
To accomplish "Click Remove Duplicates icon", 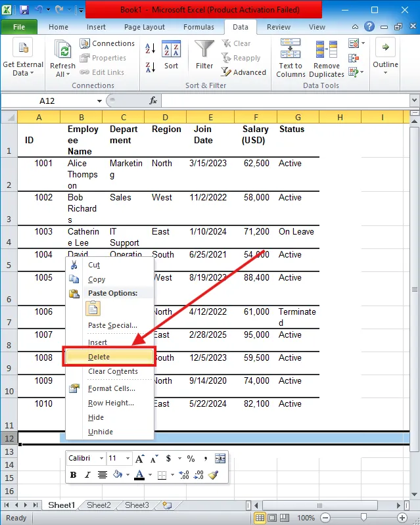I will point(326,58).
